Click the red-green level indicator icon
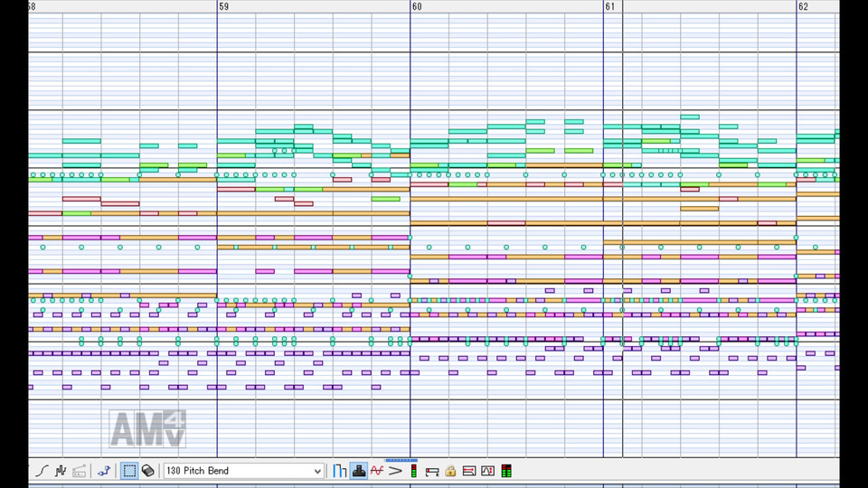Screen dimensions: 868x488 (x=413, y=471)
